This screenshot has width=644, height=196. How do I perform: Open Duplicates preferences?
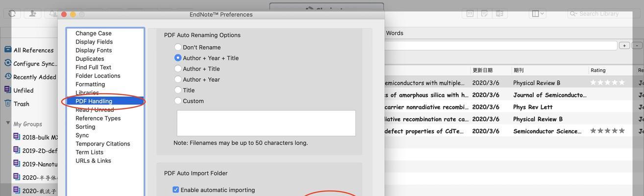[90, 59]
